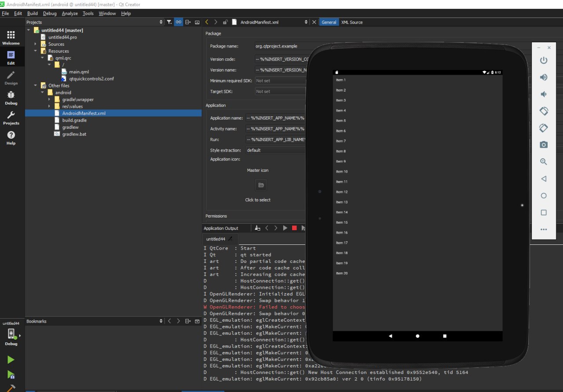Click emulator toolbar Home circle
The width and height of the screenshot is (563, 392).
[x=544, y=196]
